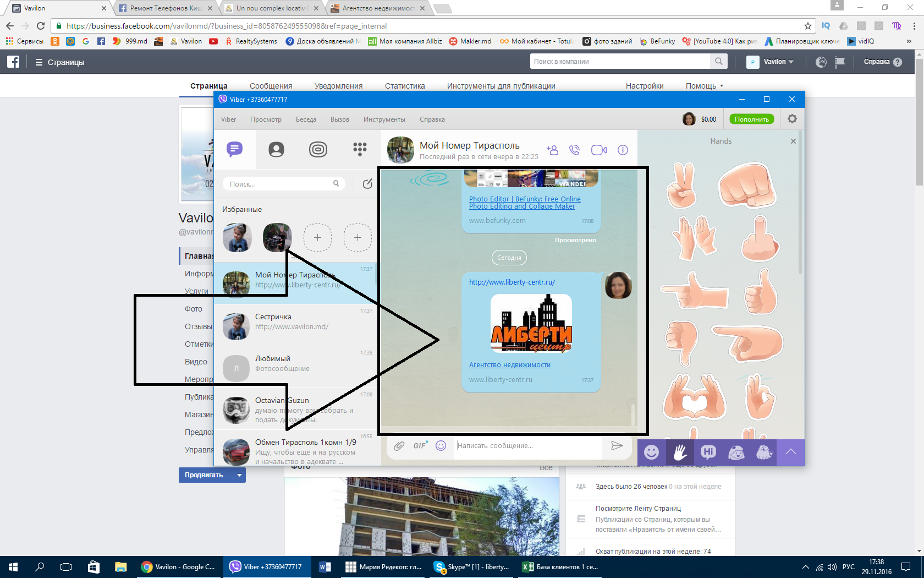This screenshot has width=924, height=578.
Task: Select the smiley sticker pack tab
Action: click(652, 452)
